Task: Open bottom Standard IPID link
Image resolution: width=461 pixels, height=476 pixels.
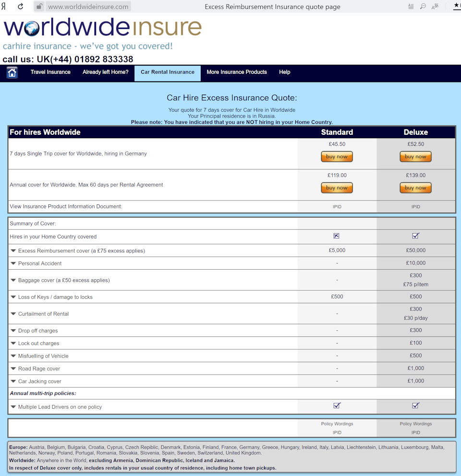Action: point(337,433)
